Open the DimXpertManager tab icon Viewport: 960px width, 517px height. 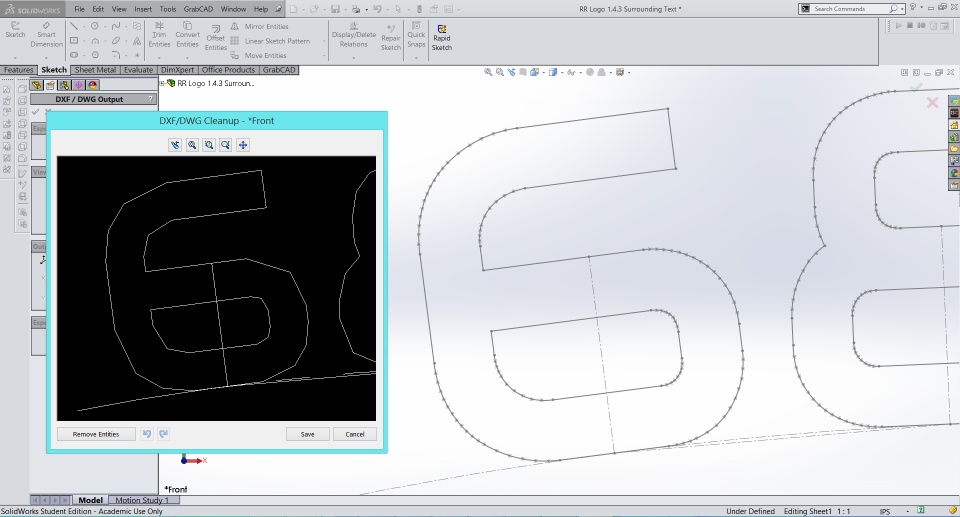pyautogui.click(x=78, y=85)
